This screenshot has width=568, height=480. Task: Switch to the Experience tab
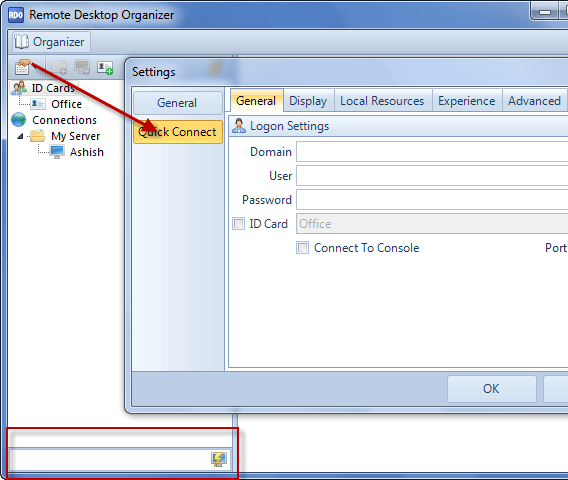click(x=467, y=101)
